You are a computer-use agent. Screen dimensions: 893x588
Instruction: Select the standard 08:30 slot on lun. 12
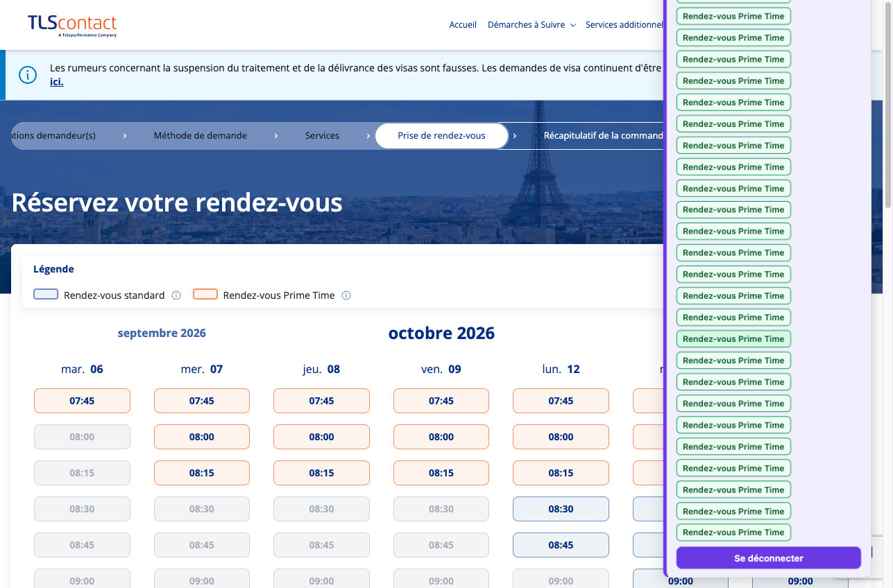561,509
